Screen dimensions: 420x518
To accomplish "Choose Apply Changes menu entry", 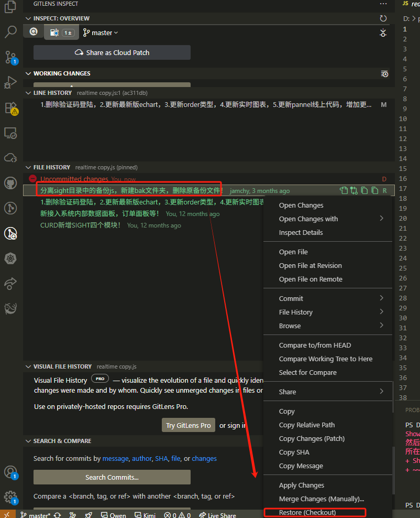I will pyautogui.click(x=328, y=485).
